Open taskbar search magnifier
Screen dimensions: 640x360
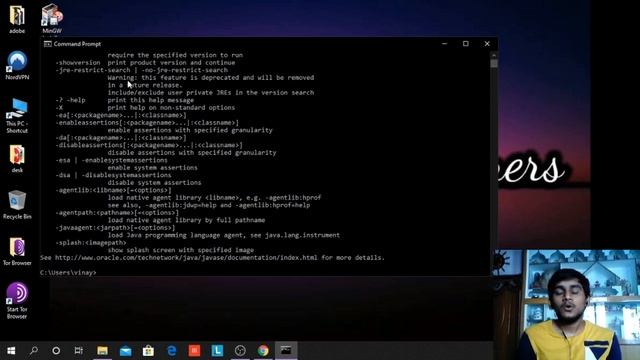tap(34, 351)
